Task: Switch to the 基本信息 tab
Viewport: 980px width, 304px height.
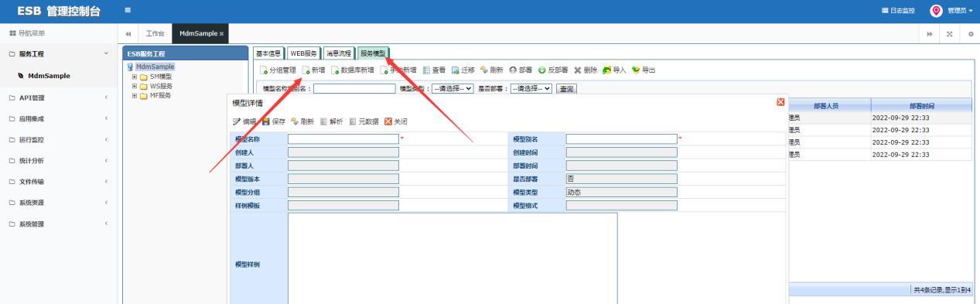Action: tap(269, 53)
